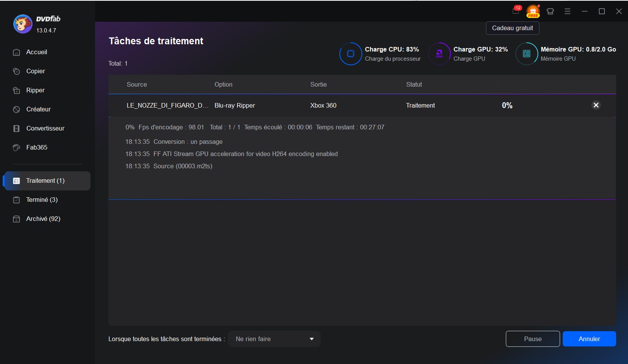Screen dimensions: 628x364
Task: Click the Traitement status cell
Action: tap(420, 106)
